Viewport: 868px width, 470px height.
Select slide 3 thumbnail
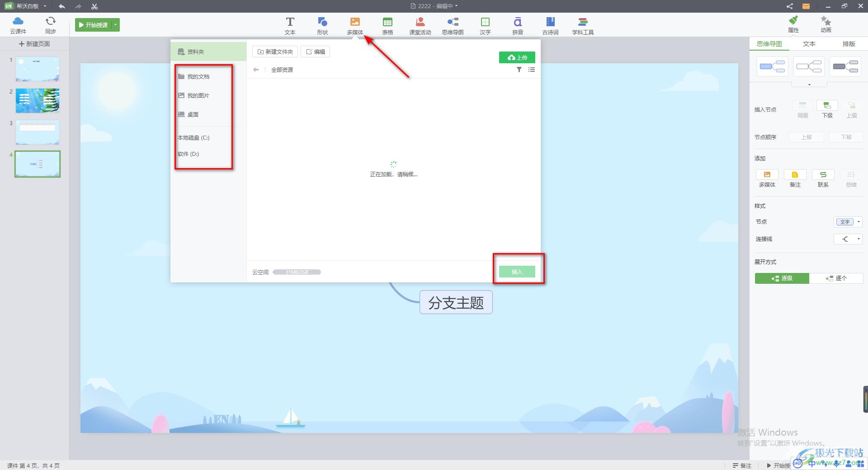[38, 132]
